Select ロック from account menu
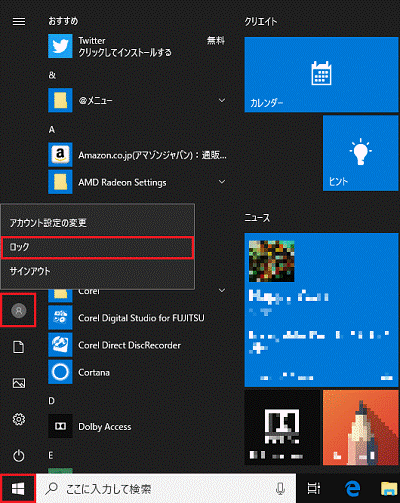This screenshot has width=400, height=503. [x=98, y=247]
